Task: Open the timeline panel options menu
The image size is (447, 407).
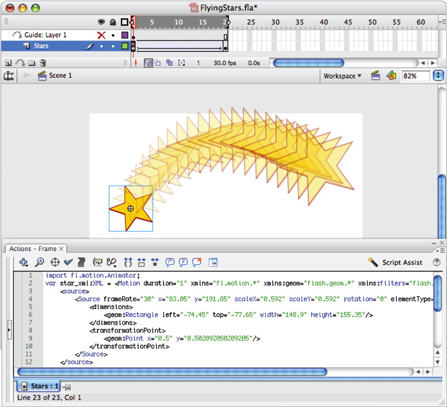Action: pyautogui.click(x=442, y=22)
